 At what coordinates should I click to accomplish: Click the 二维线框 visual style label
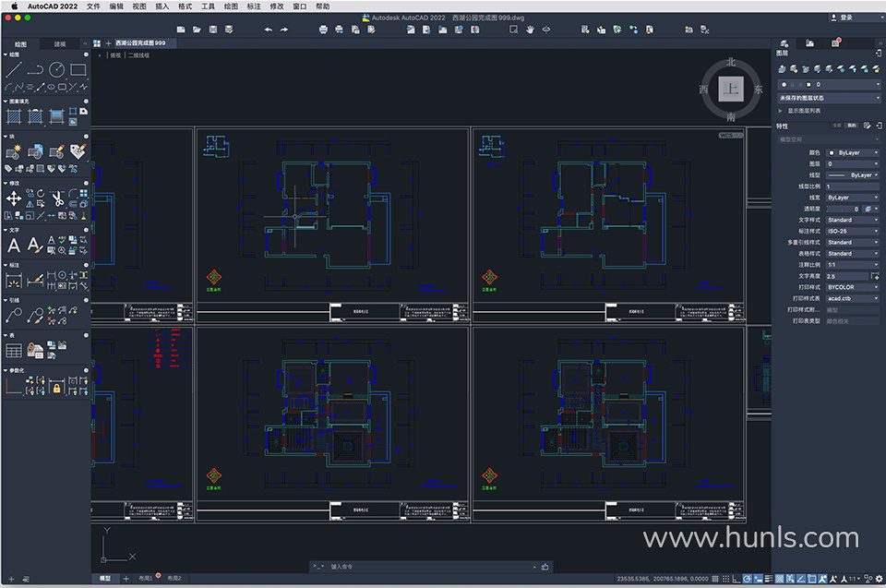point(139,55)
